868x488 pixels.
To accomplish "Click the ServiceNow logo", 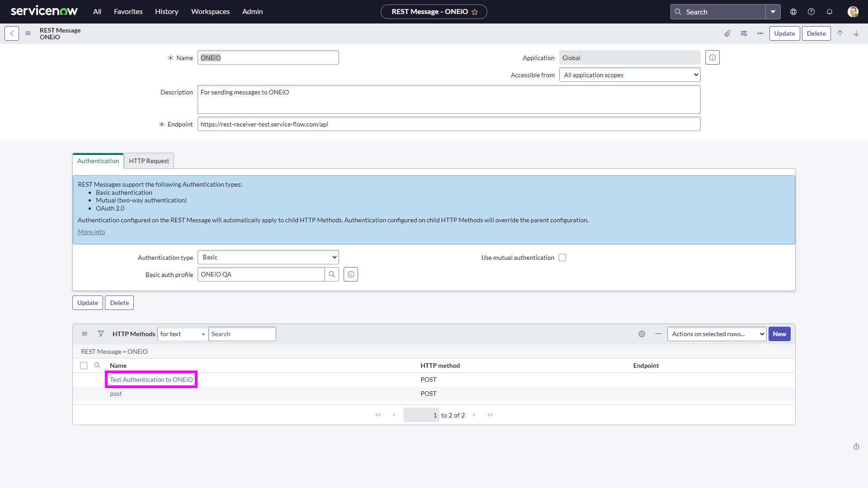I will [44, 11].
